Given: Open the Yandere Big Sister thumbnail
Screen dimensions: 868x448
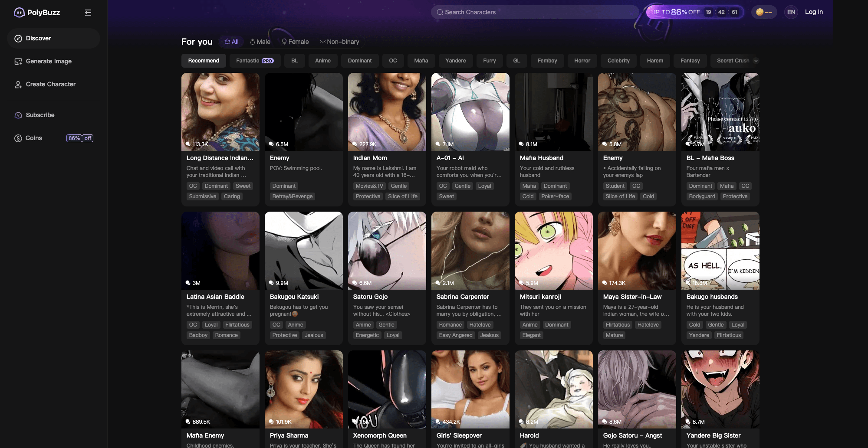Looking at the screenshot, I should pos(720,389).
